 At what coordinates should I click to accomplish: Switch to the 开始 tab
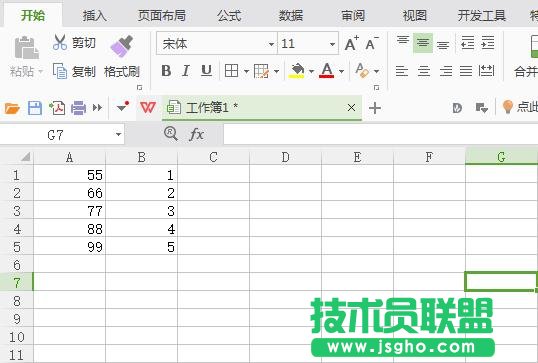33,15
